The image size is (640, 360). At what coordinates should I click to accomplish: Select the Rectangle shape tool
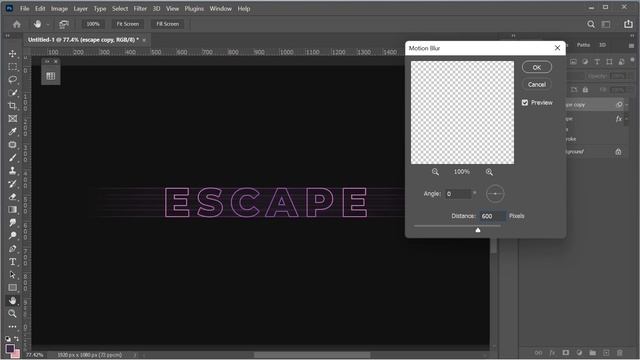tap(12, 288)
